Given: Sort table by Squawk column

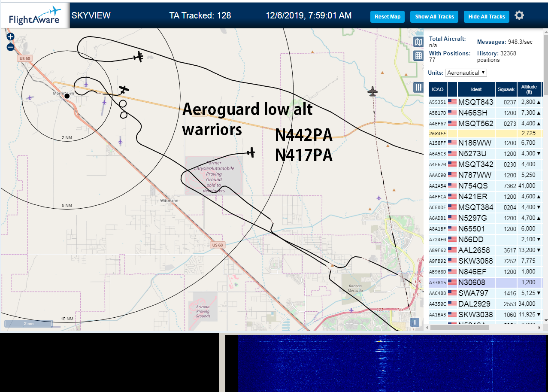Looking at the screenshot, I should click(506, 89).
